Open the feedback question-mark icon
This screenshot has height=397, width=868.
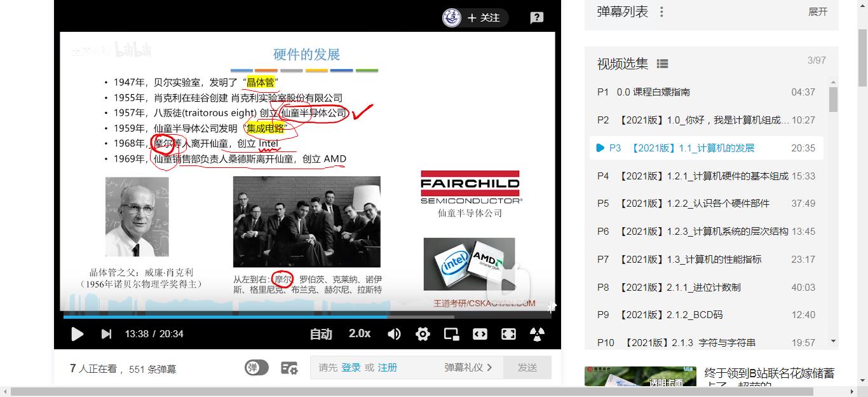click(537, 18)
